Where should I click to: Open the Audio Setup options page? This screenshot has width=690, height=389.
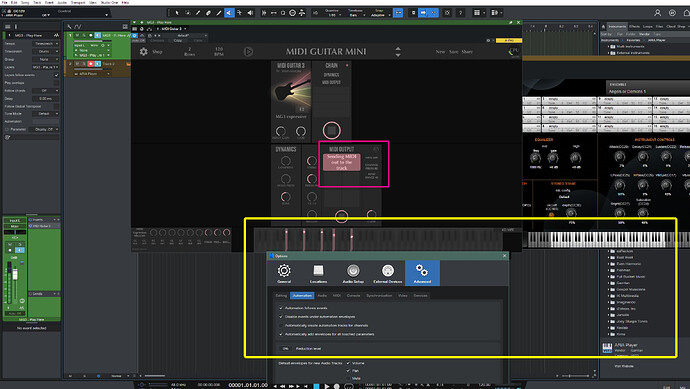click(353, 273)
